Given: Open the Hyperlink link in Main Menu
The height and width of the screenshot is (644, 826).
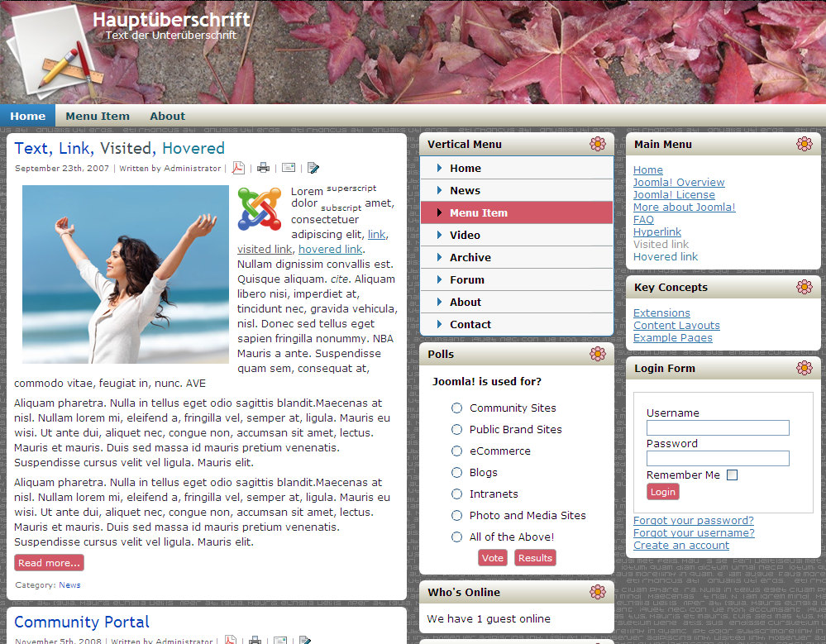Looking at the screenshot, I should pyautogui.click(x=657, y=231).
